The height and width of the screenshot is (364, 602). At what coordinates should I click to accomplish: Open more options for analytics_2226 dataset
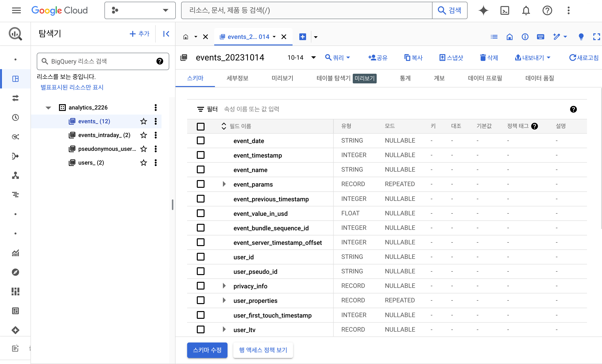(156, 107)
